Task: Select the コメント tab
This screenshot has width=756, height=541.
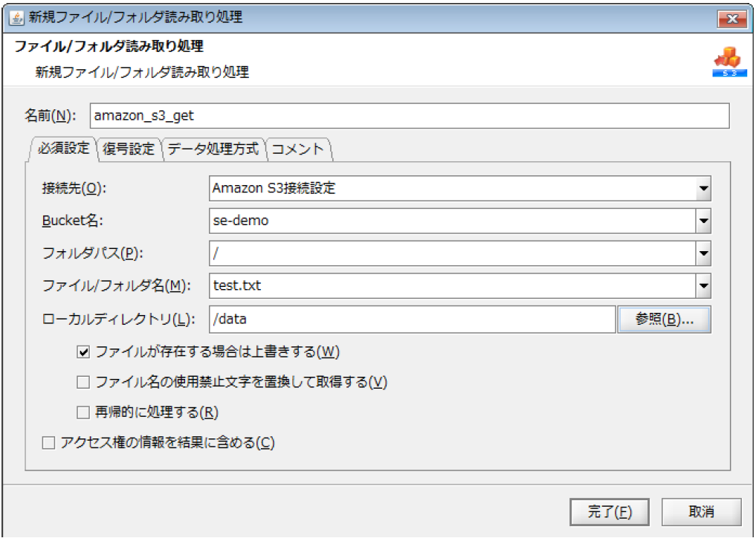Action: click(x=297, y=148)
